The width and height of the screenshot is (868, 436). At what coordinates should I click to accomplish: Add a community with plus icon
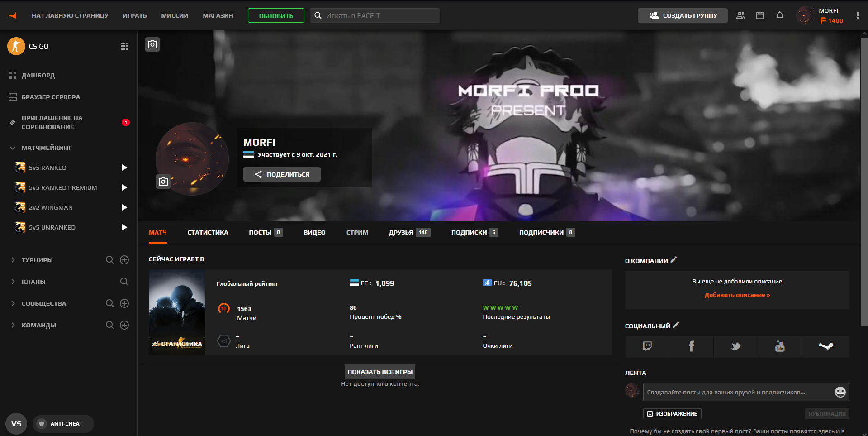(x=124, y=303)
